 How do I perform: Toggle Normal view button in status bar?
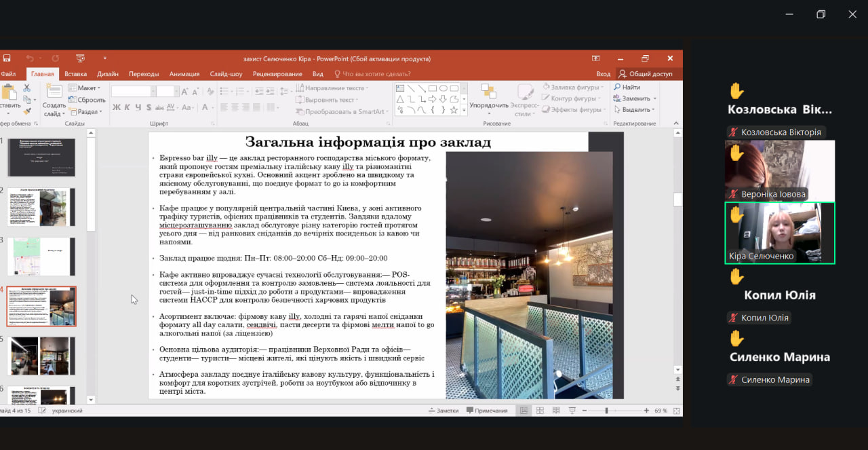click(524, 411)
